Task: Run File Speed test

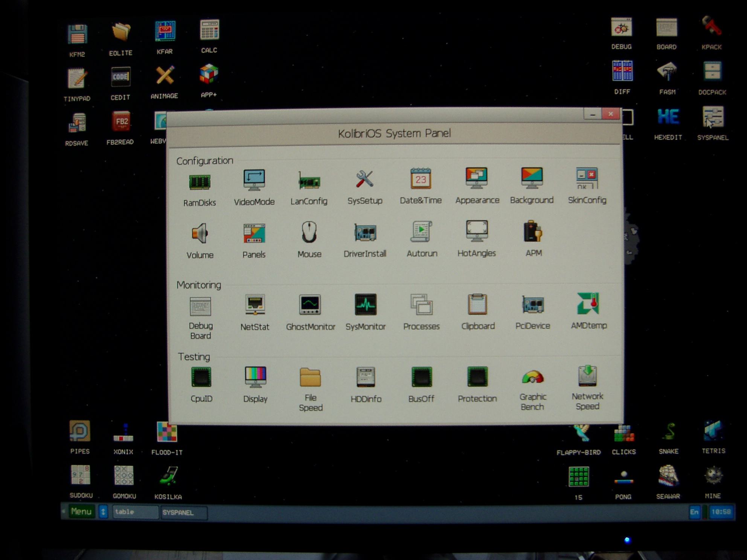Action: click(x=310, y=377)
